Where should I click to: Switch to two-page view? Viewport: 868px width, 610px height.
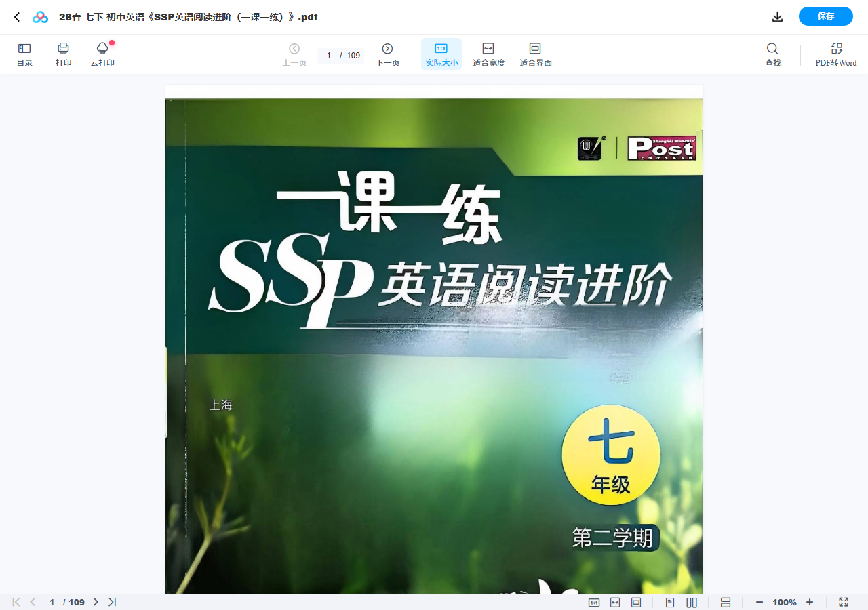(692, 602)
